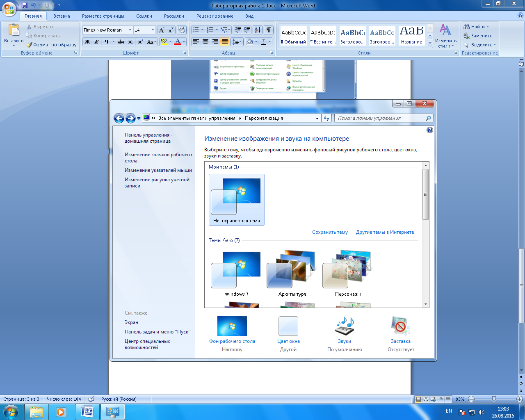
Task: Align text to the left
Action: tap(196, 42)
